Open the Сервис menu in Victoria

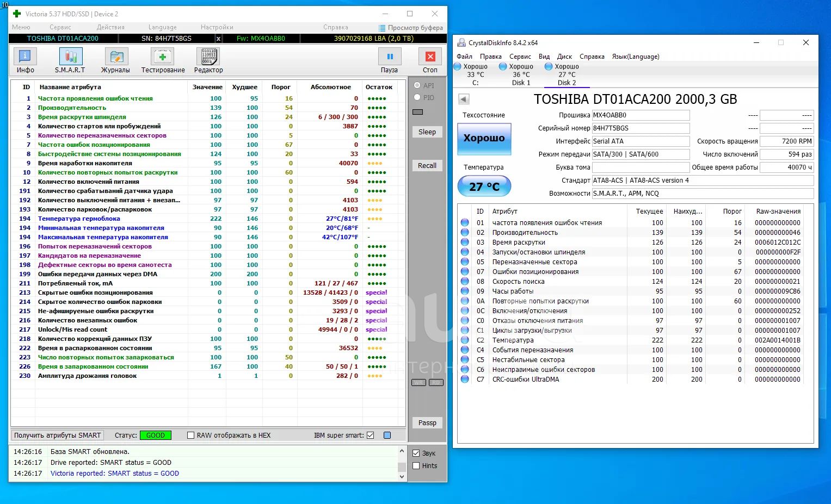[60, 27]
